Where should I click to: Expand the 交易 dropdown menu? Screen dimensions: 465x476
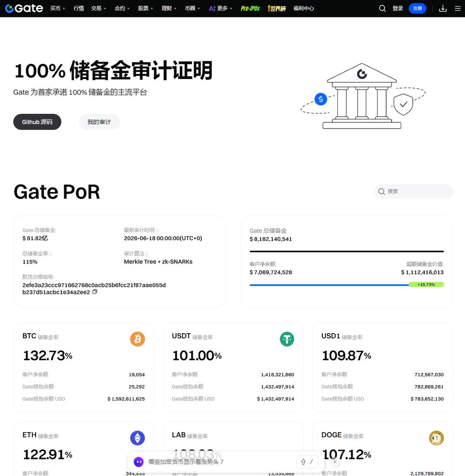pos(99,8)
